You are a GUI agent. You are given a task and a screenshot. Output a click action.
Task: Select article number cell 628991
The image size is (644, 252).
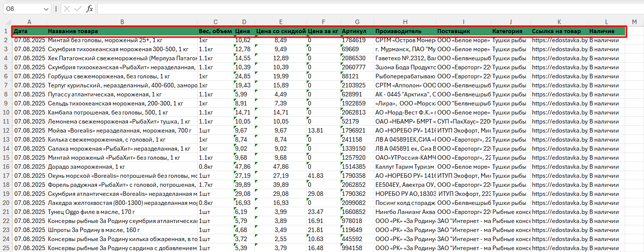[x=357, y=94]
